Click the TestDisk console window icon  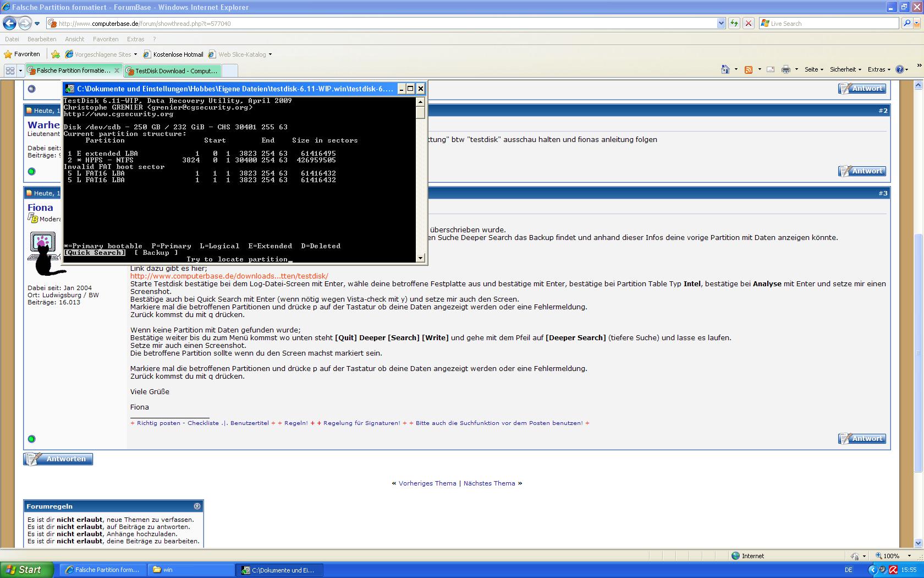[x=69, y=89]
